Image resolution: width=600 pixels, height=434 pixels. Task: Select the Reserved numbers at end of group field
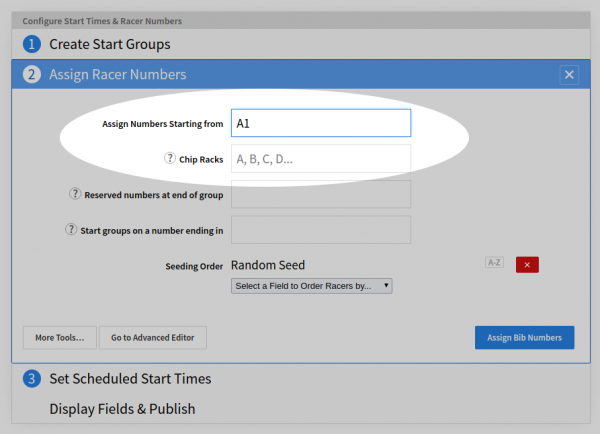pos(320,194)
